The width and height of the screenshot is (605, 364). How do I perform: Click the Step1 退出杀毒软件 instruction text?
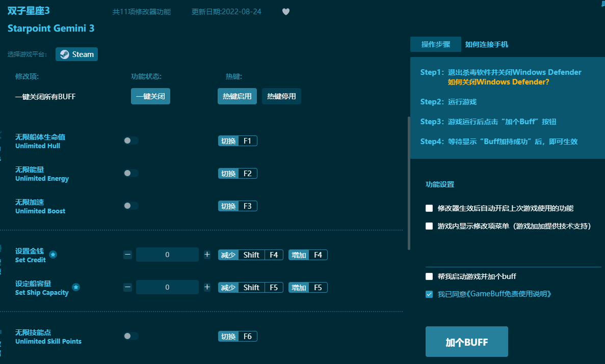coord(501,72)
